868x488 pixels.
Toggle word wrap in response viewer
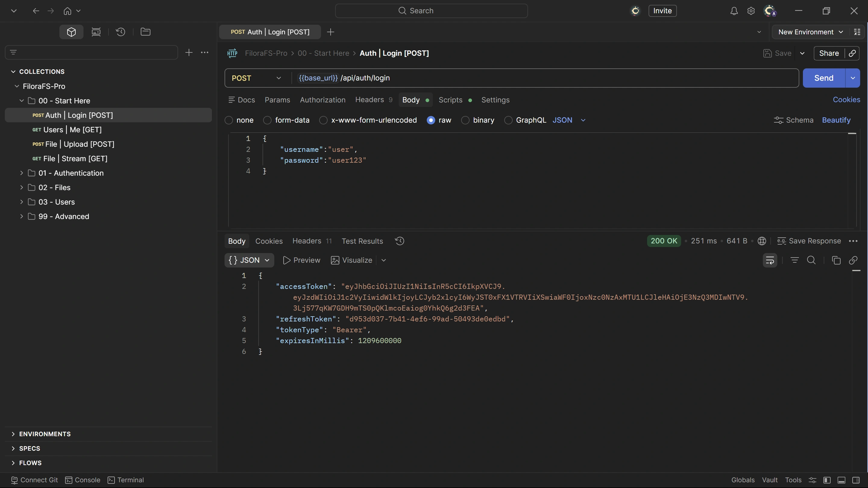770,260
